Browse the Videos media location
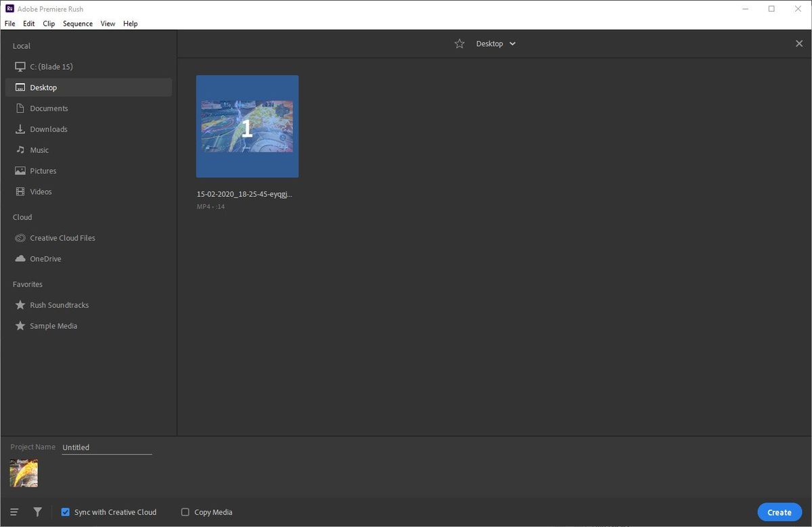The image size is (812, 527). (41, 191)
